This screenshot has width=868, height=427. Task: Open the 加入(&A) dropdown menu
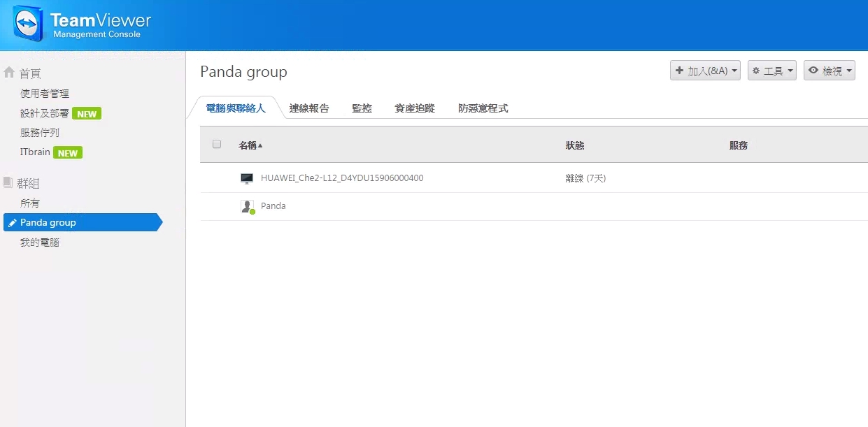click(705, 70)
